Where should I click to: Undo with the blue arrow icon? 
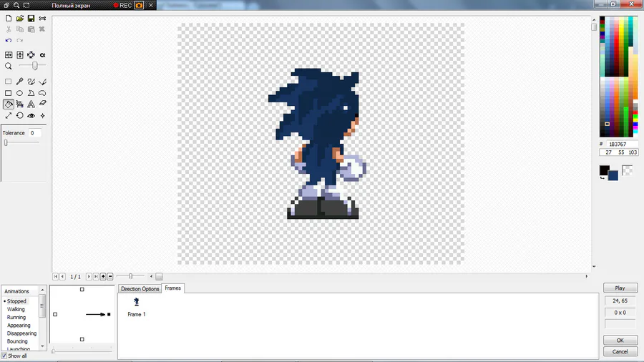pos(9,40)
